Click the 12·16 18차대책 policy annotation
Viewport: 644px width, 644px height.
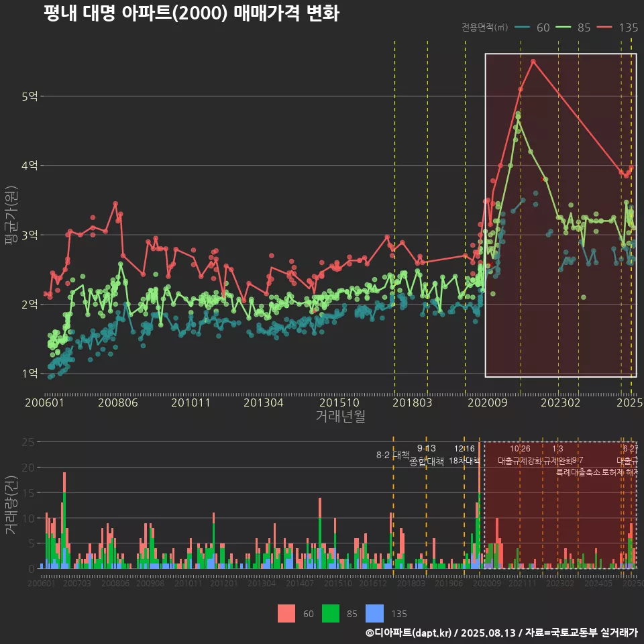pyautogui.click(x=464, y=455)
